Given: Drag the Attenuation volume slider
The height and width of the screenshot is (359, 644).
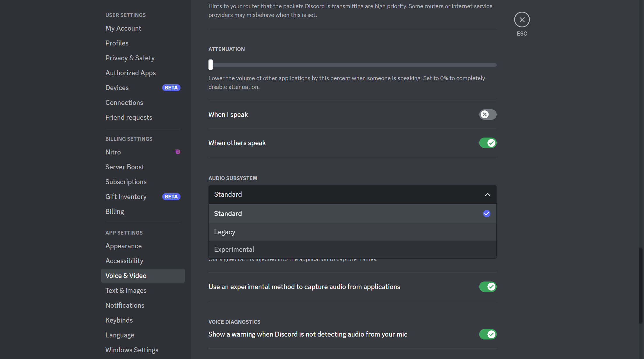Looking at the screenshot, I should coord(211,64).
